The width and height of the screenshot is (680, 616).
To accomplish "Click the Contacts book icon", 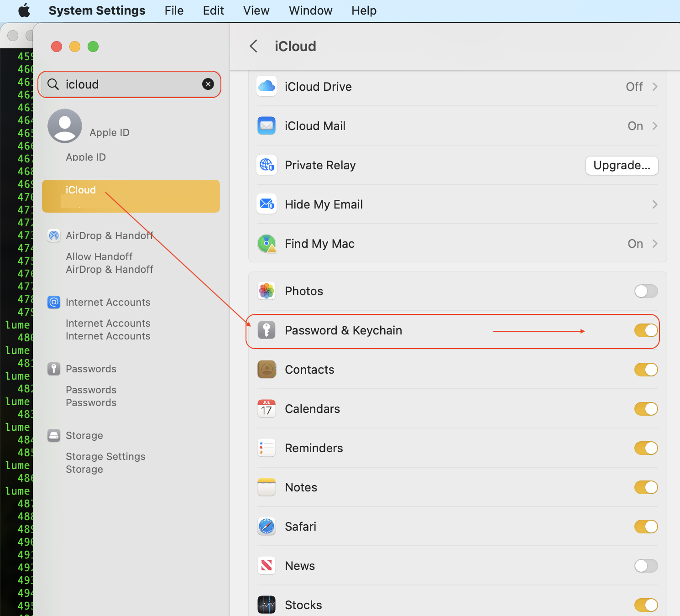I will tap(267, 369).
